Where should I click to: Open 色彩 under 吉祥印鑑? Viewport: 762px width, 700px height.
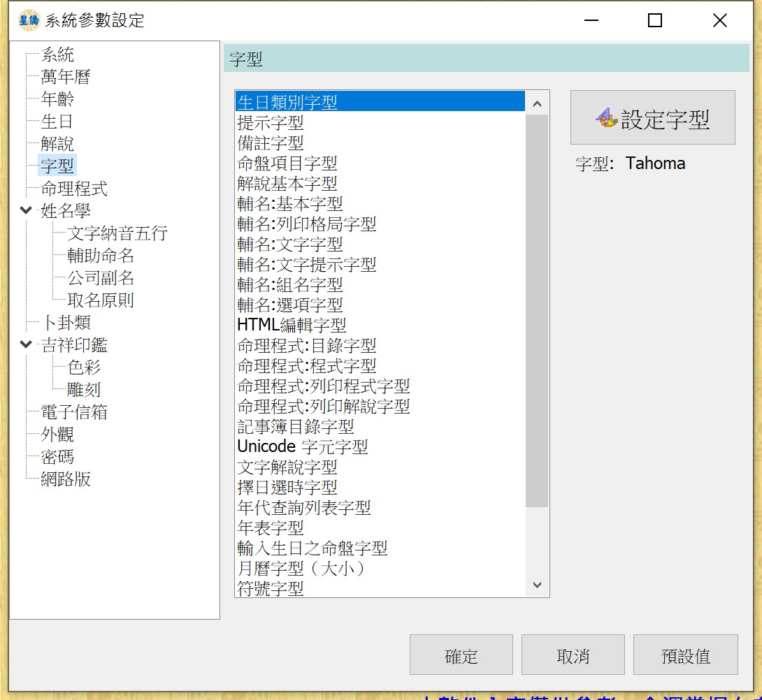[x=84, y=367]
